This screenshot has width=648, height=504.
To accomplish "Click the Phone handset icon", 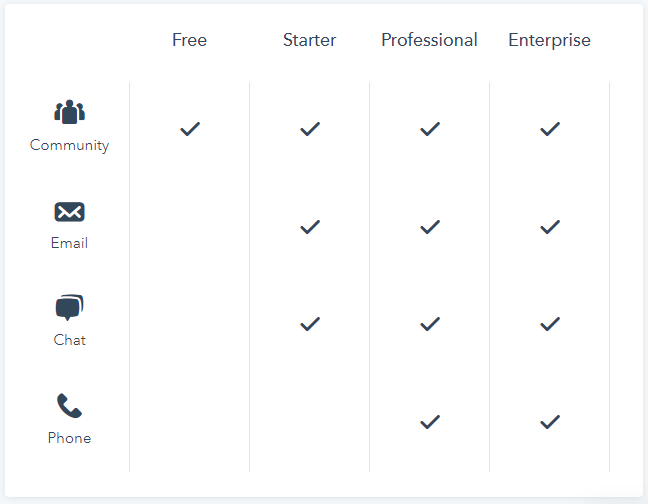I will click(69, 406).
